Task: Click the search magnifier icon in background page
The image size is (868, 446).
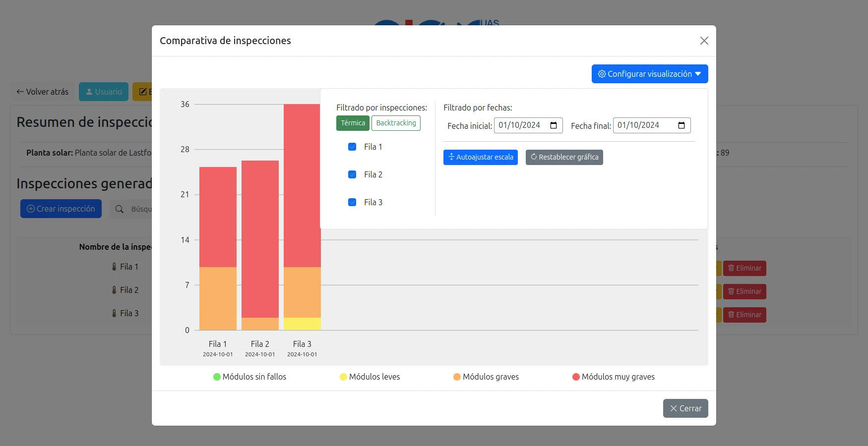Action: pos(120,209)
